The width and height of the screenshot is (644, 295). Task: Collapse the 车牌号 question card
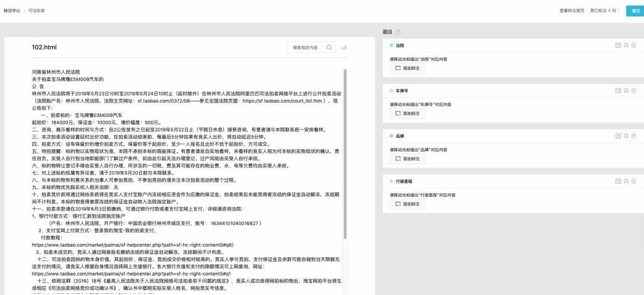[634, 91]
